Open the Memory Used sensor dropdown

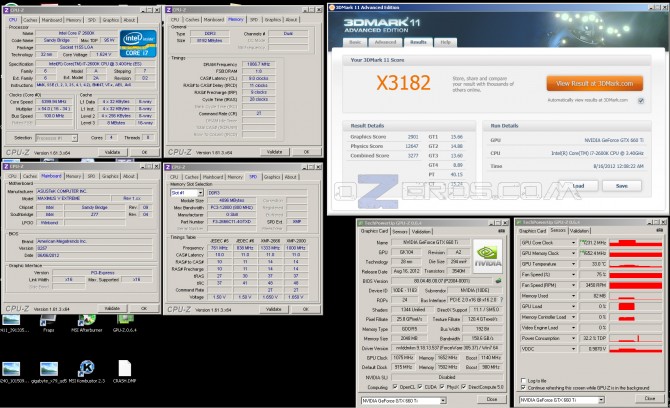[x=573, y=296]
